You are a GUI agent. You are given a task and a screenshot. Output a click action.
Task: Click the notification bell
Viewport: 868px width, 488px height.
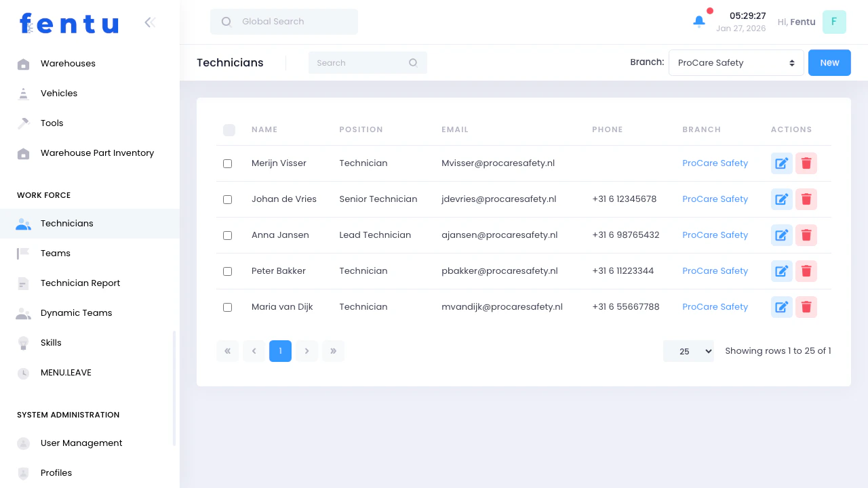pos(698,21)
